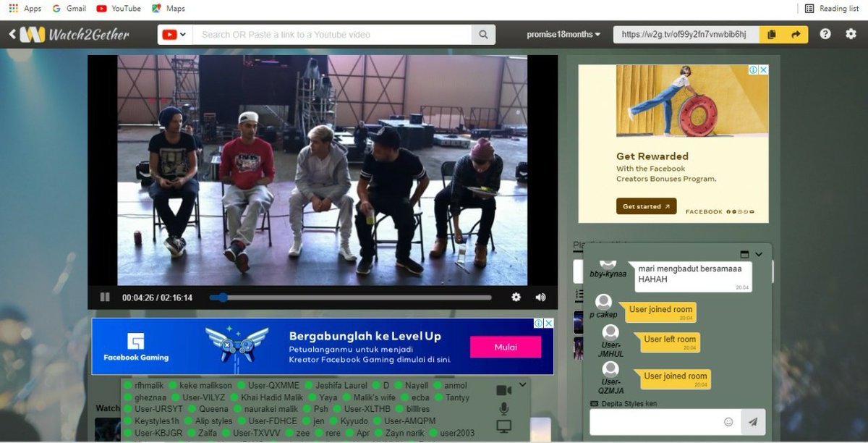868x443 pixels.
Task: Open the Maps bookmark
Action: [169, 9]
